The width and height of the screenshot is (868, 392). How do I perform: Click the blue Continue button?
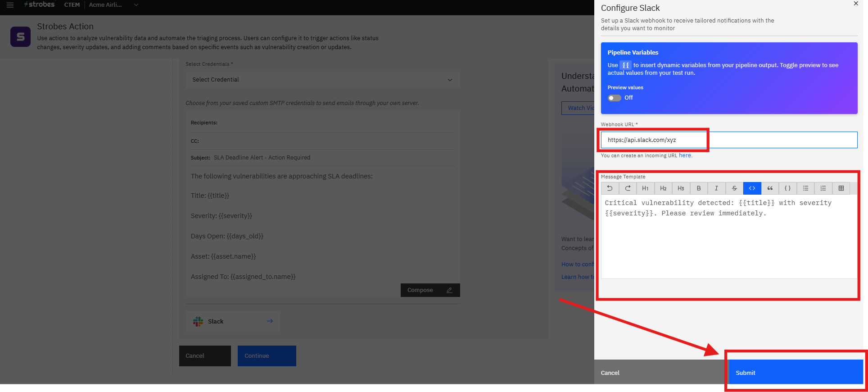267,356
